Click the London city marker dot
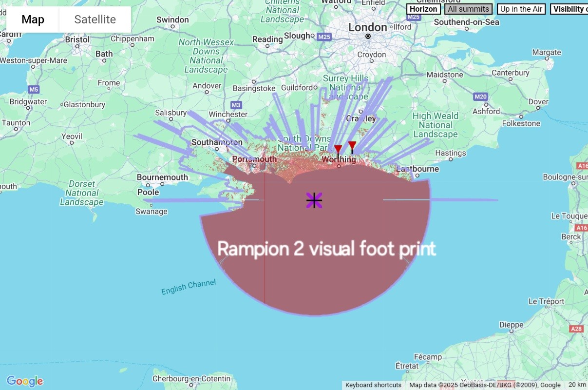Viewport: 588px width, 390px height. pyautogui.click(x=368, y=36)
